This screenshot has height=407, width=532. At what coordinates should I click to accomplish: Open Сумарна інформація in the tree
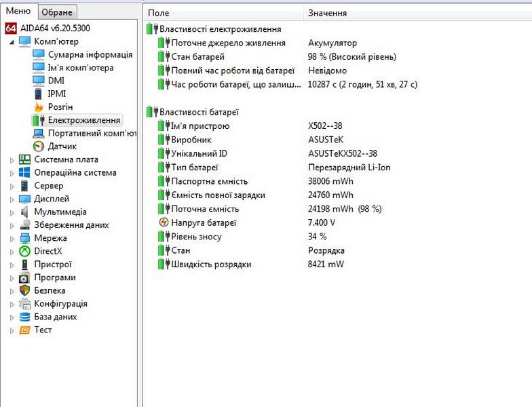pos(90,55)
